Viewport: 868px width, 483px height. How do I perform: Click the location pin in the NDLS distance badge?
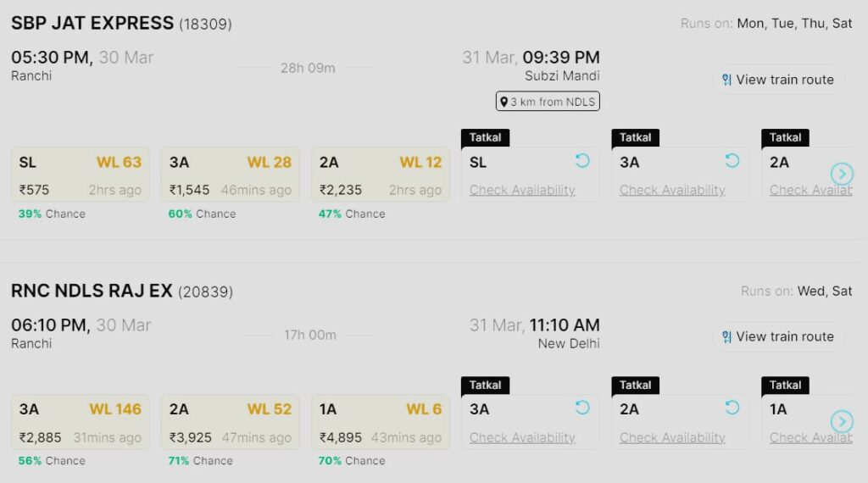(504, 102)
